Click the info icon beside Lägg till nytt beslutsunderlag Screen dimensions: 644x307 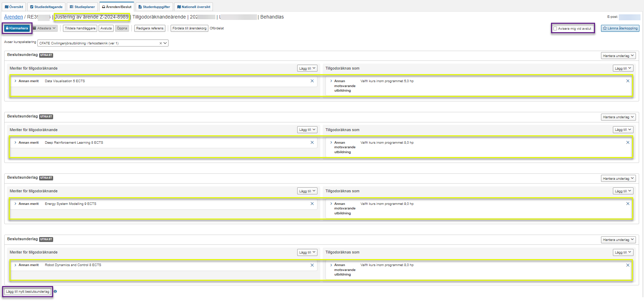pos(55,292)
